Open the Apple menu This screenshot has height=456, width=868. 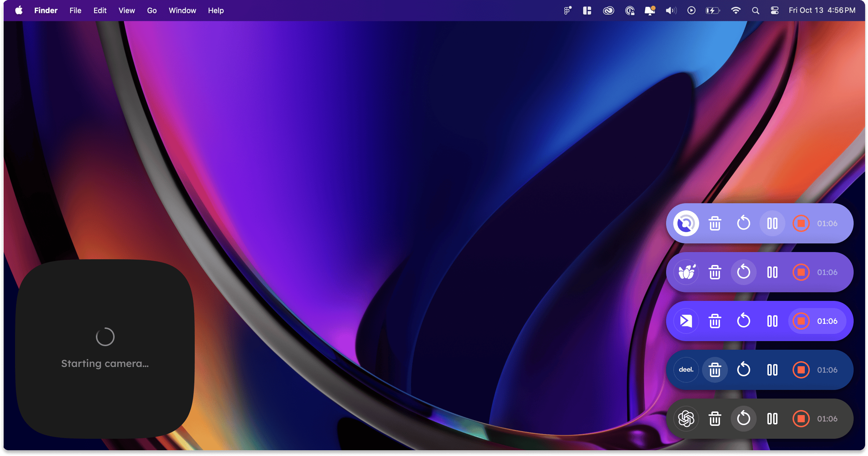(x=19, y=10)
